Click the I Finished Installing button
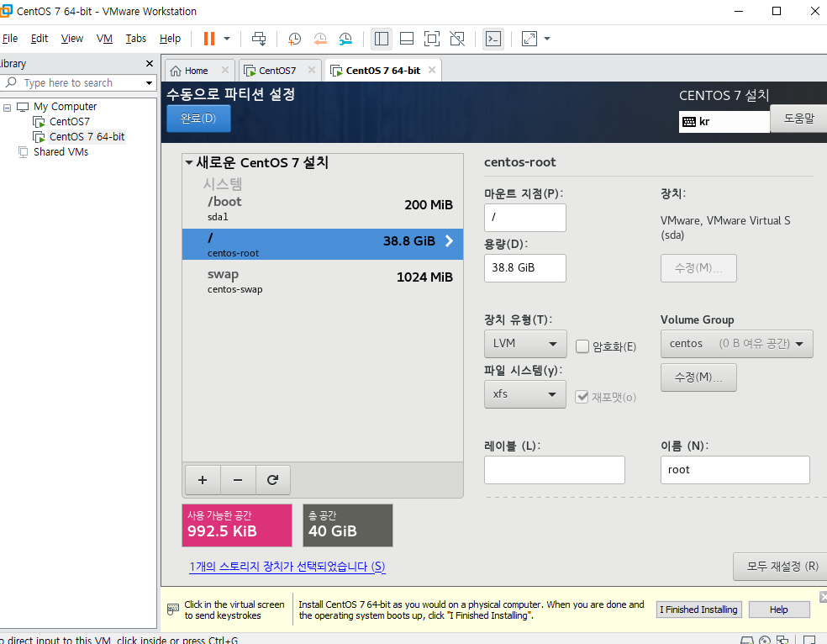The height and width of the screenshot is (644, 827). (x=699, y=610)
